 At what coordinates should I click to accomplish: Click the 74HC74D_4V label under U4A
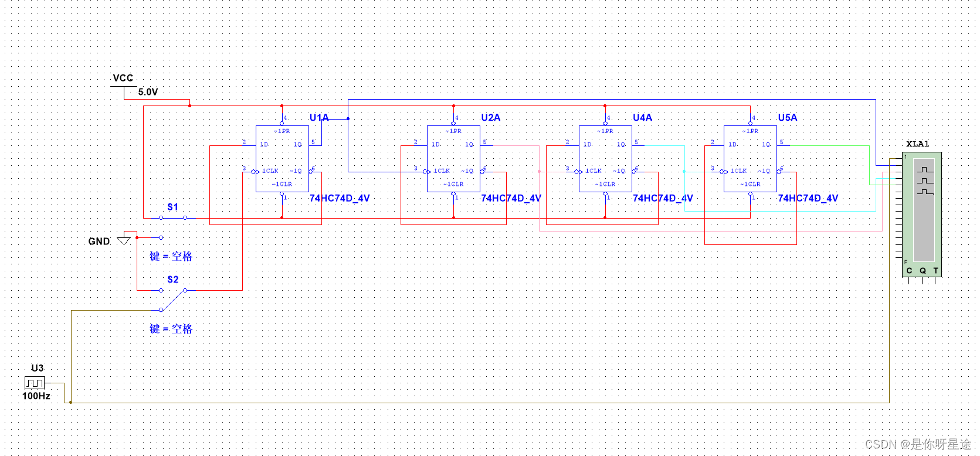[663, 198]
